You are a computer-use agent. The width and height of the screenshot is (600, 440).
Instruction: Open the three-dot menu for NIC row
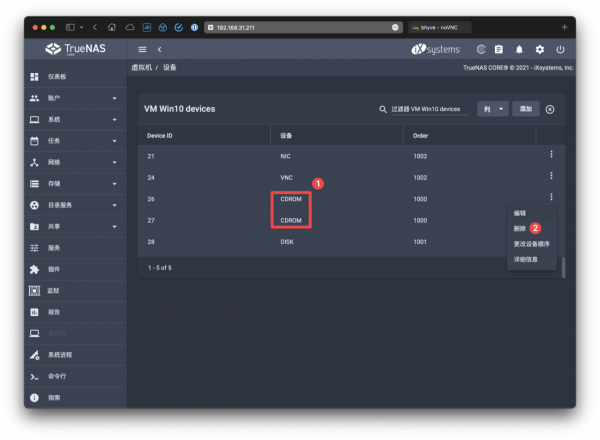(x=551, y=154)
